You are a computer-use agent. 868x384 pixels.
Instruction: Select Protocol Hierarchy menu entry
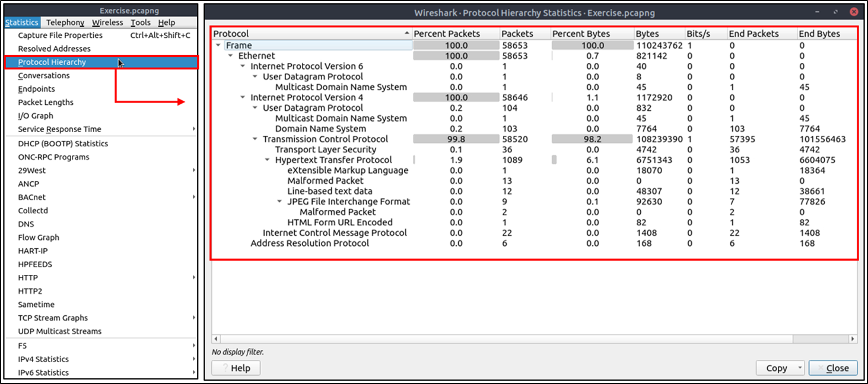[52, 62]
